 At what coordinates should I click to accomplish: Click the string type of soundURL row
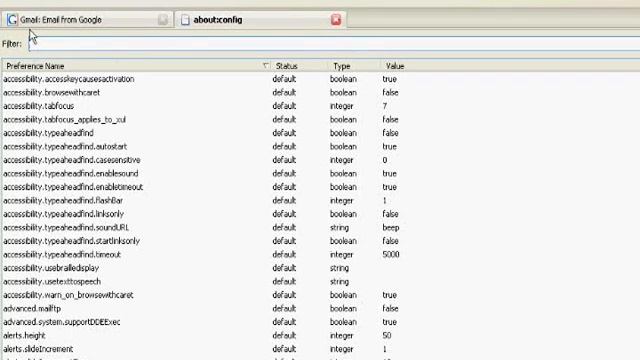pos(339,227)
